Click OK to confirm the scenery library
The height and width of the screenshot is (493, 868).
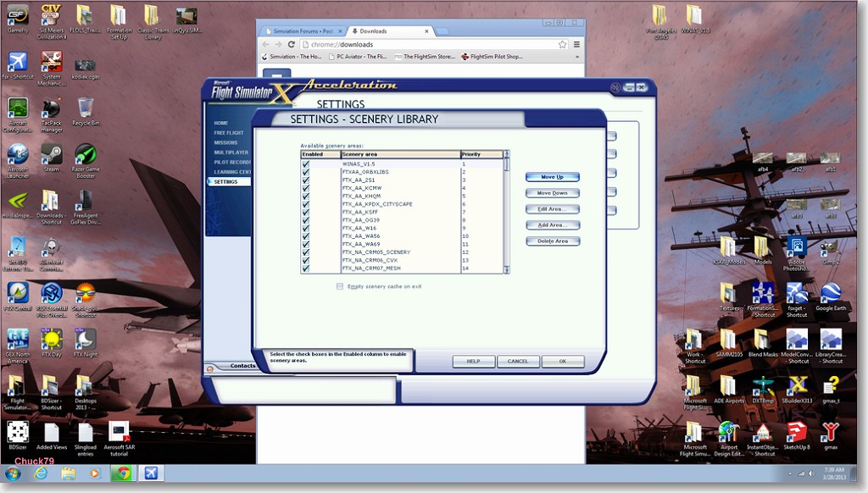tap(562, 361)
